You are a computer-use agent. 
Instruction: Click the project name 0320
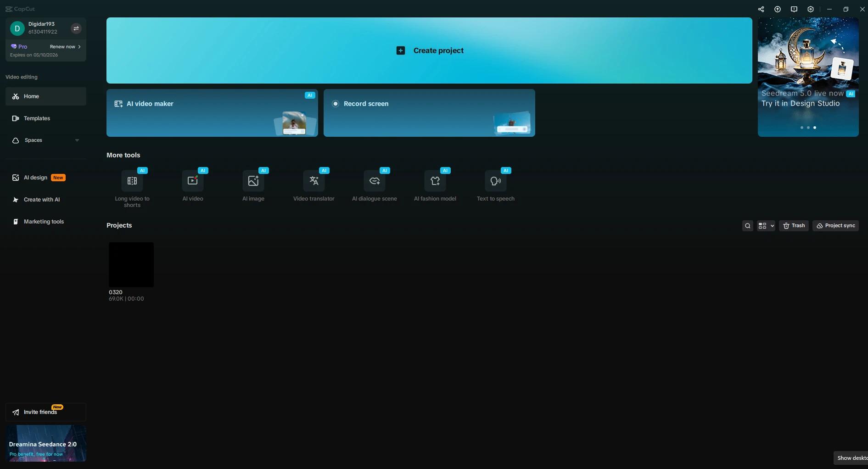116,292
